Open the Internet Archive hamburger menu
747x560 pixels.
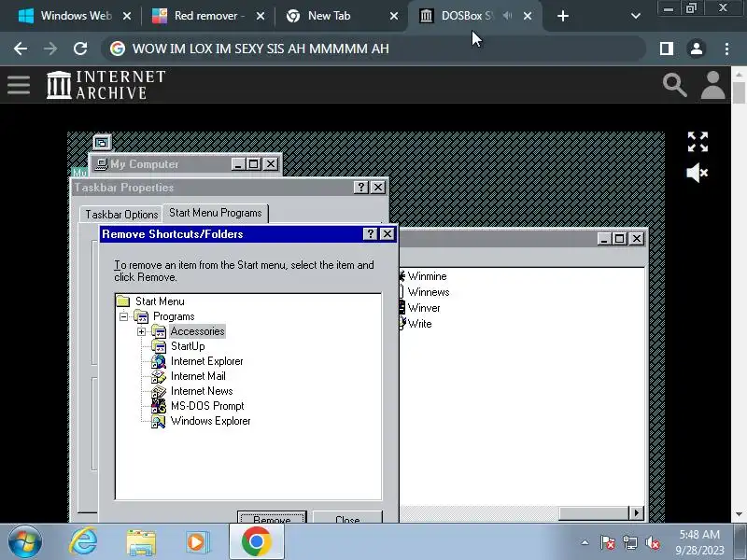coord(19,85)
